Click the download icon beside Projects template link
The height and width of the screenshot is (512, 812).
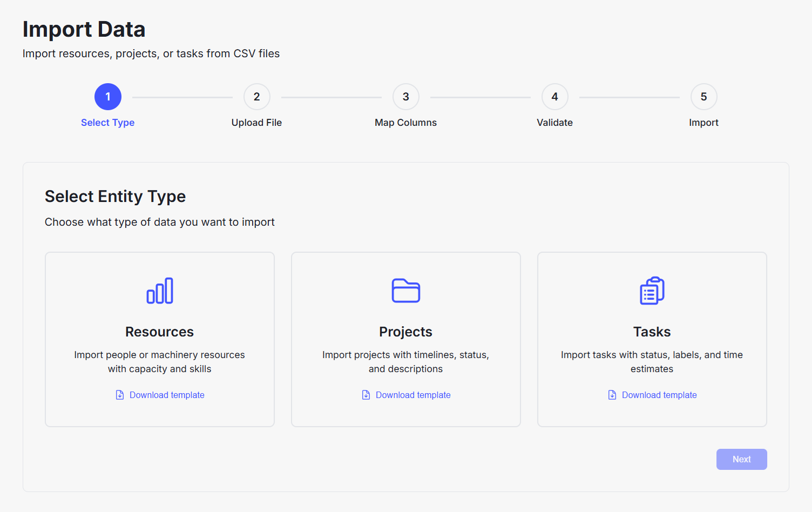coord(366,395)
